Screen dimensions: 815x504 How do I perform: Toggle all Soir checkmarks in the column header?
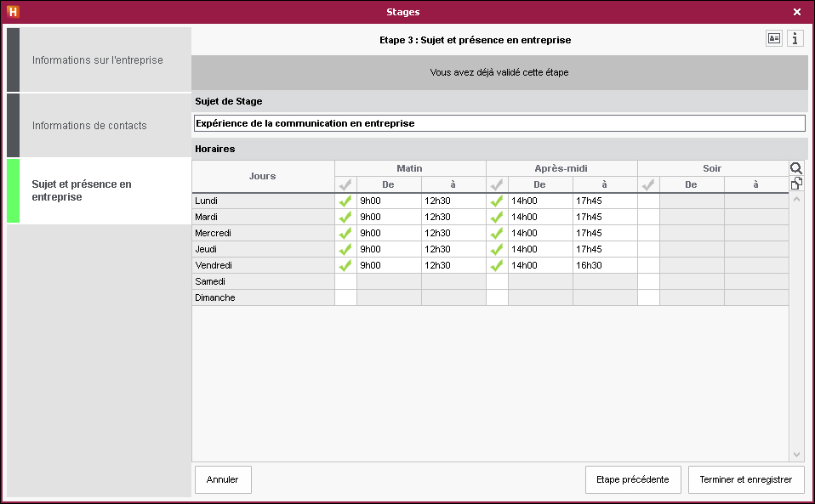pos(648,184)
